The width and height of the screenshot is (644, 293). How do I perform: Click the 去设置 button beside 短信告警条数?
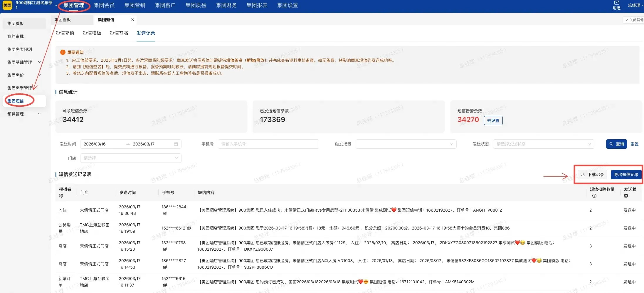point(493,120)
